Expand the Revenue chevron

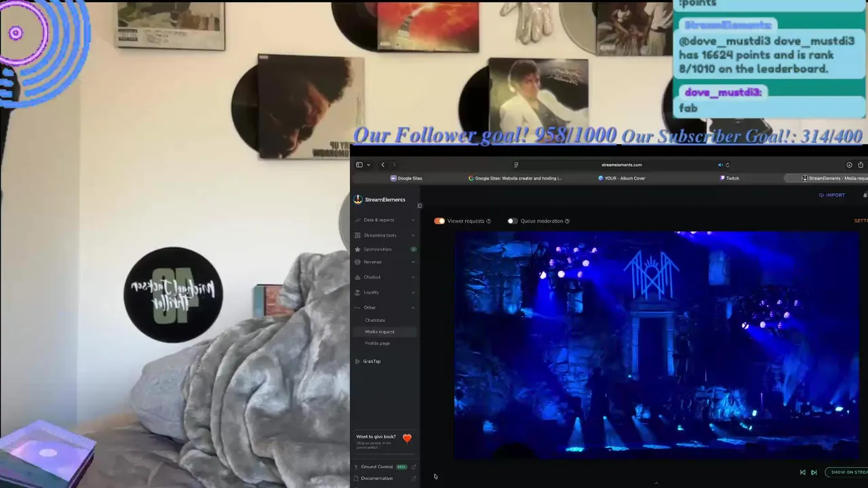coord(413,262)
